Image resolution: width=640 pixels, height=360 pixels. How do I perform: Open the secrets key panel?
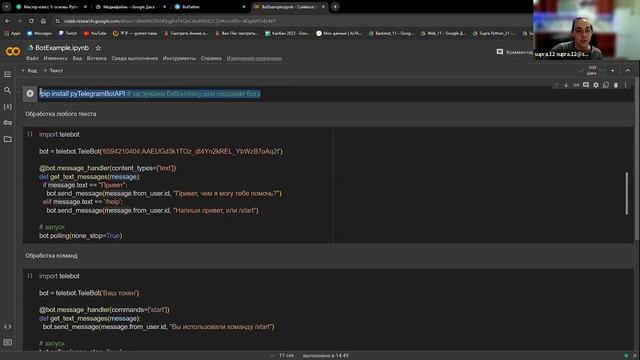pyautogui.click(x=7, y=122)
